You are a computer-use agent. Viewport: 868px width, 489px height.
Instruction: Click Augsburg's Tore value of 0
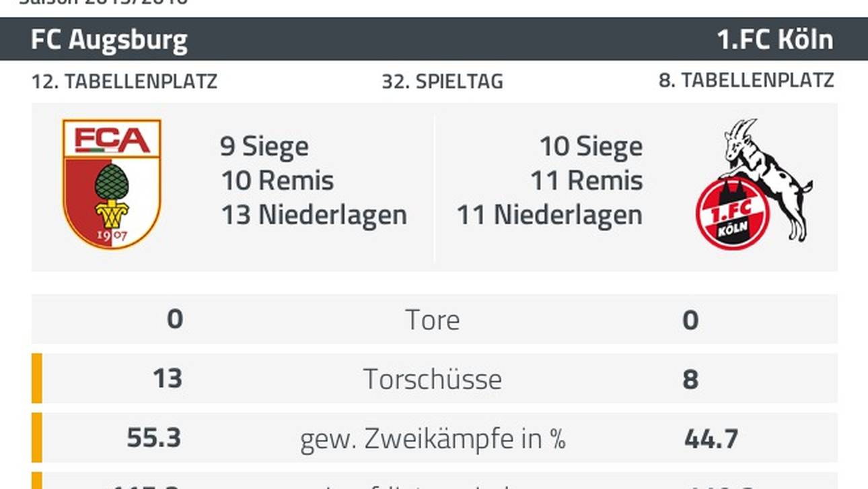point(175,319)
